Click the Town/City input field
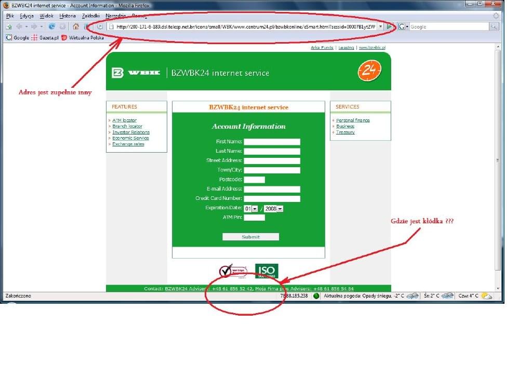The width and height of the screenshot is (532, 392). 272,170
